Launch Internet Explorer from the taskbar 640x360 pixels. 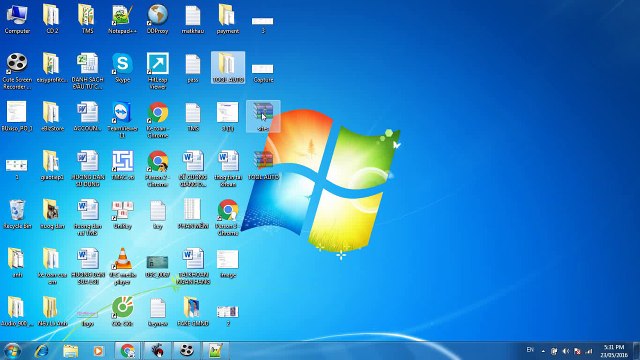click(x=42, y=351)
